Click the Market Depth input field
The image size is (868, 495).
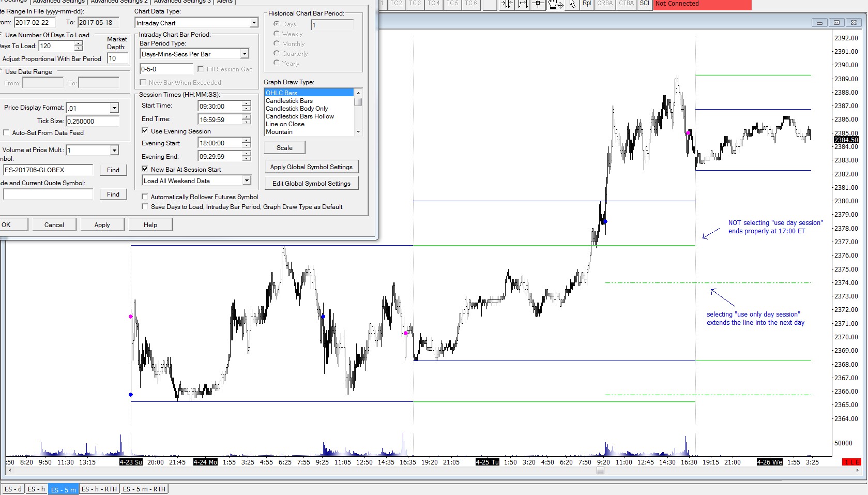pos(117,58)
